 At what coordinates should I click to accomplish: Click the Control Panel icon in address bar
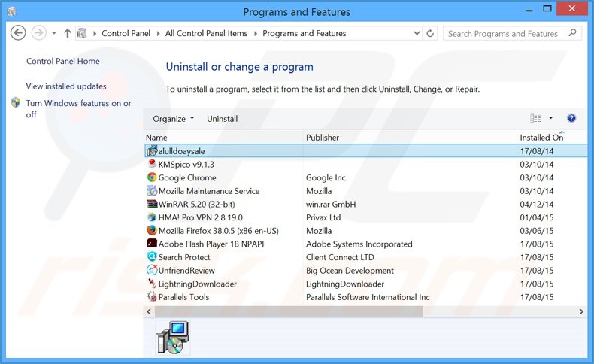tap(82, 33)
